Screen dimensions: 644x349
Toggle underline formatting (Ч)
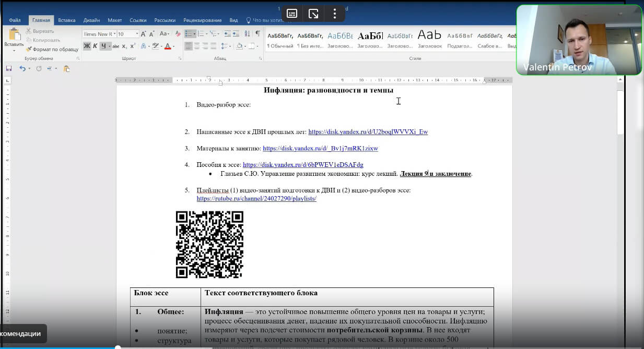point(103,46)
